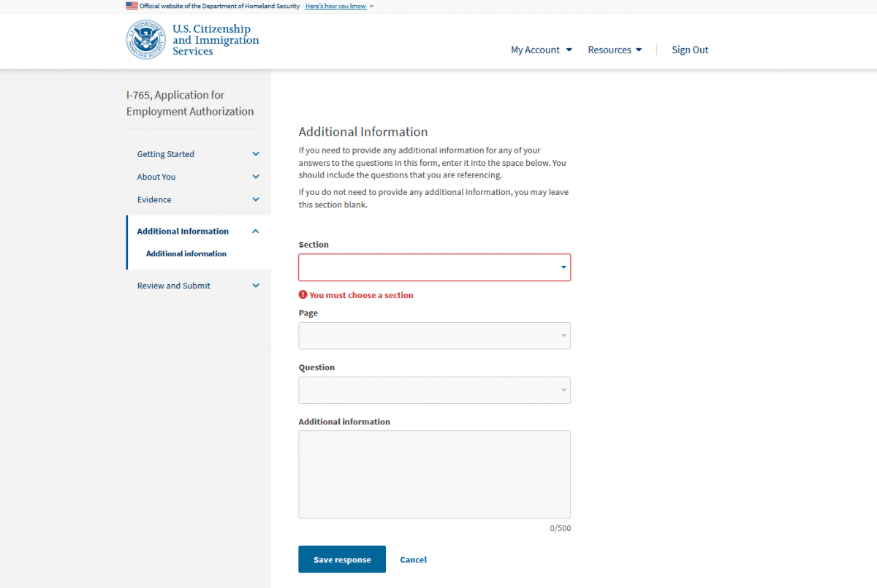Click the U.S. flag banner icon
This screenshot has height=588, width=877.
pos(132,5)
